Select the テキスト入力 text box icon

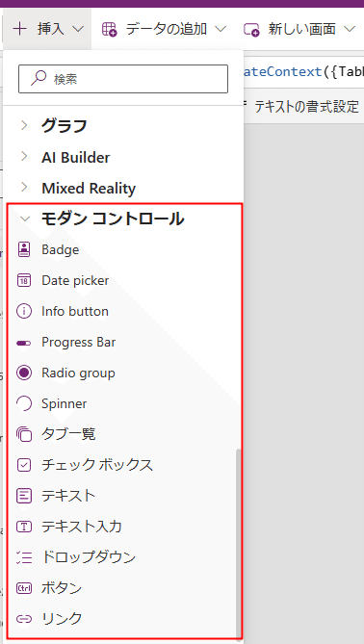[x=24, y=527]
